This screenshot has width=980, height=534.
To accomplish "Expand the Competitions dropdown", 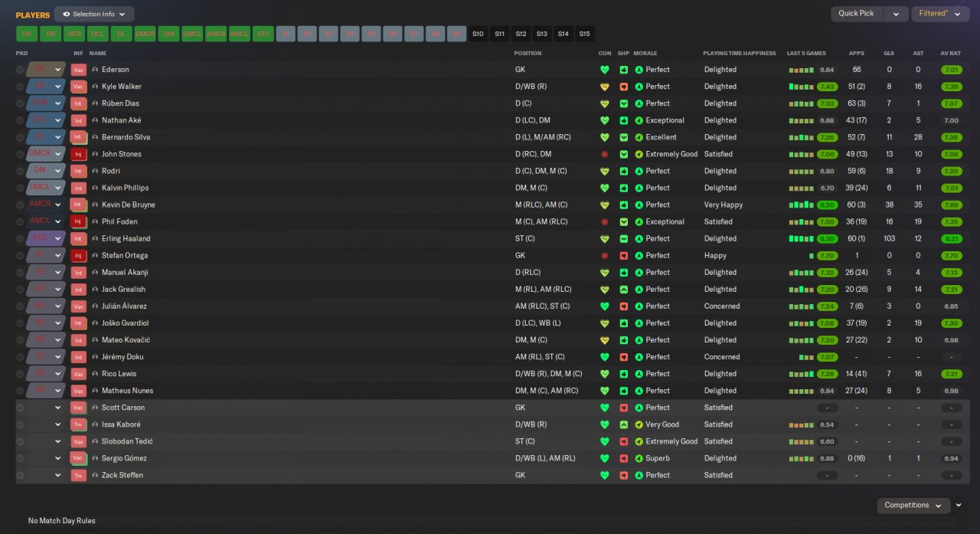I will 913,505.
